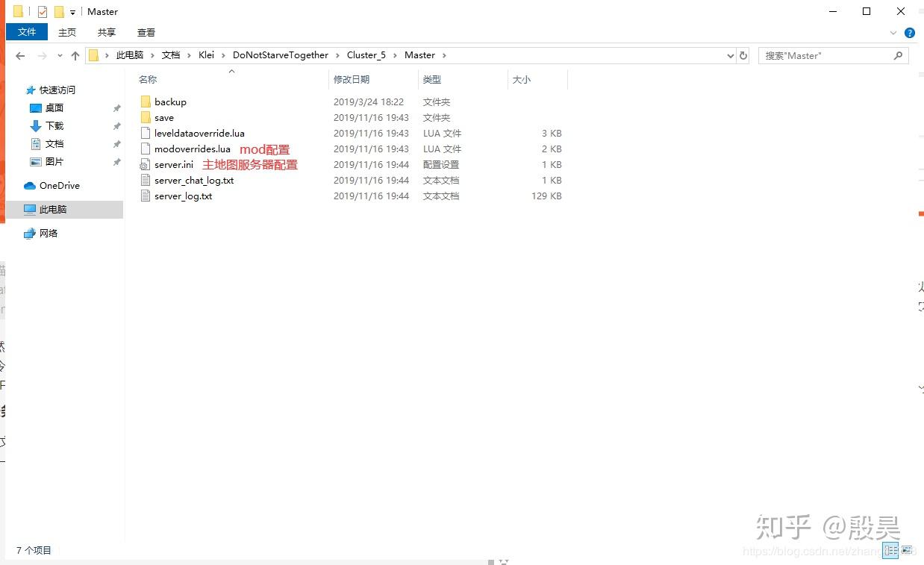Click the Quick Access star icon
This screenshot has height=565, width=924.
pos(31,90)
